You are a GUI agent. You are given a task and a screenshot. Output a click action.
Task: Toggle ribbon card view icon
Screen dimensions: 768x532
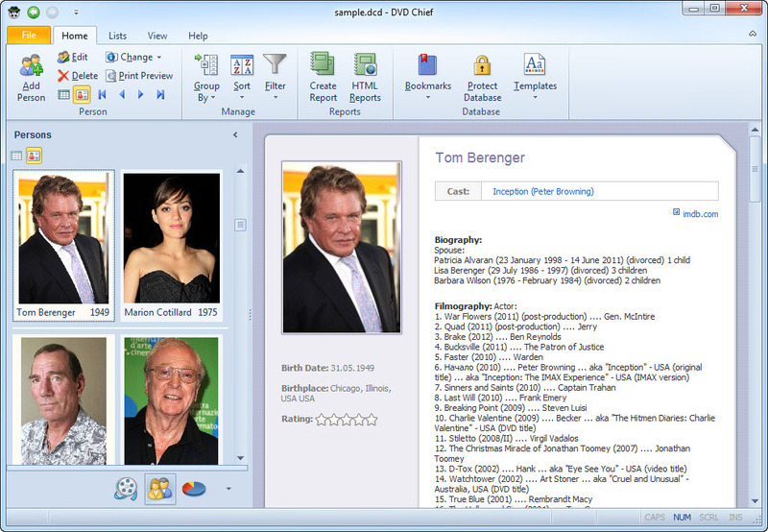pos(82,94)
